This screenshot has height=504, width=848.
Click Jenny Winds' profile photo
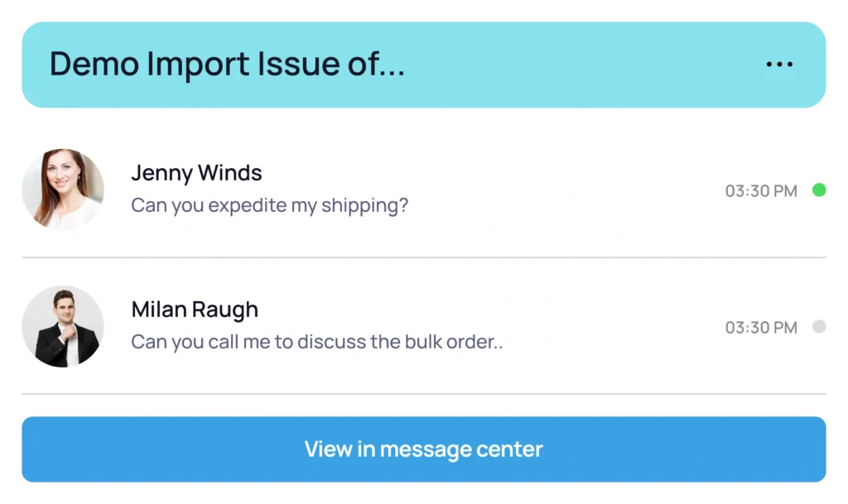[x=63, y=190]
